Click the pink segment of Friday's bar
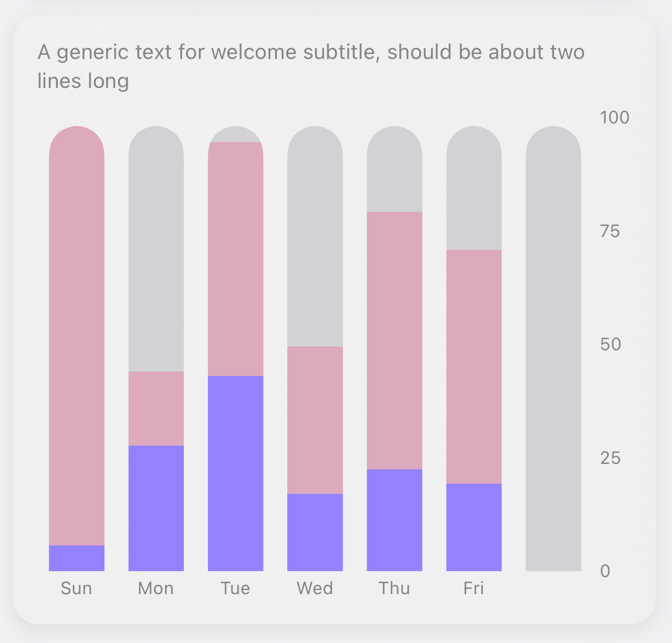 [474, 366]
